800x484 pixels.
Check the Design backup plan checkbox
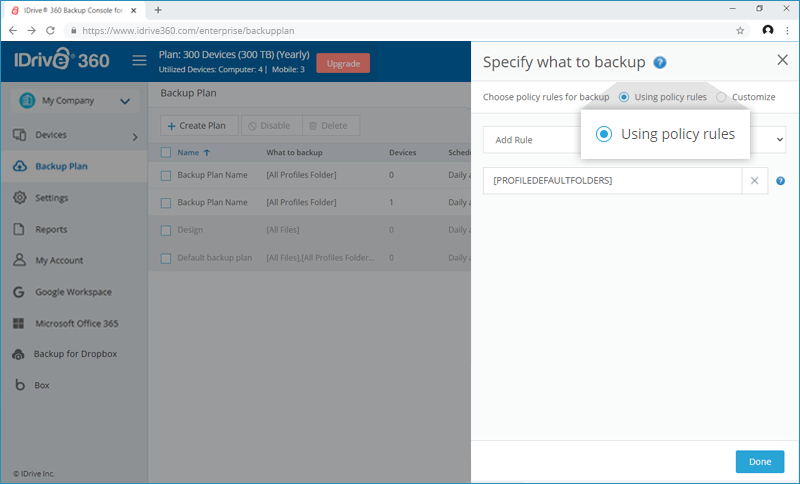coord(166,231)
